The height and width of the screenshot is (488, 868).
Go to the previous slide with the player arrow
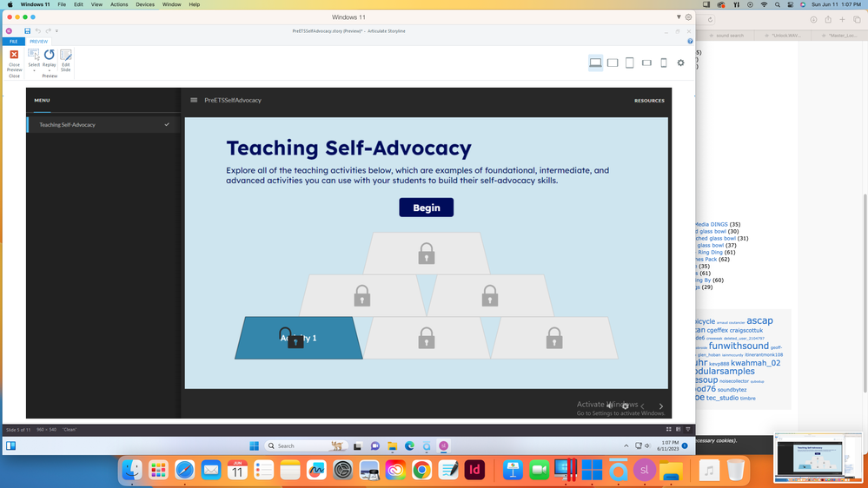click(x=643, y=406)
